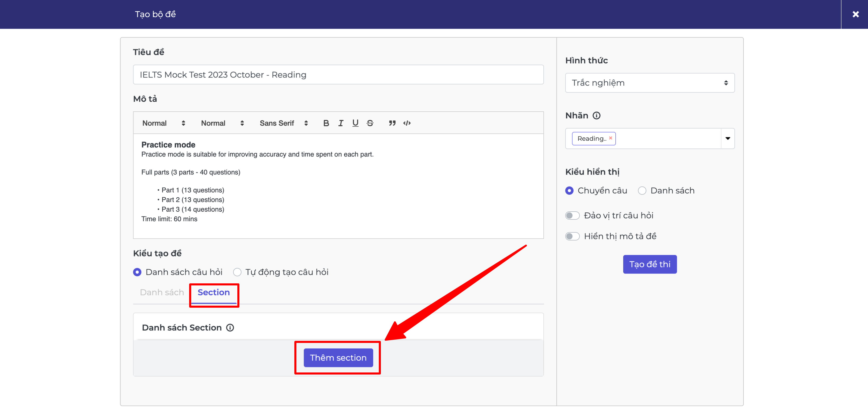
Task: Open the Hình thức Trắc nghiệm dropdown
Action: (650, 83)
